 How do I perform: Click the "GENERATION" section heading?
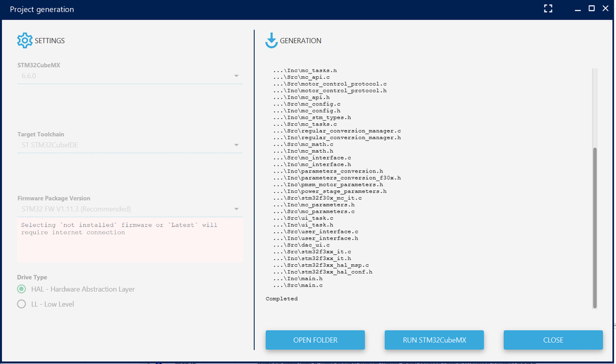click(300, 41)
